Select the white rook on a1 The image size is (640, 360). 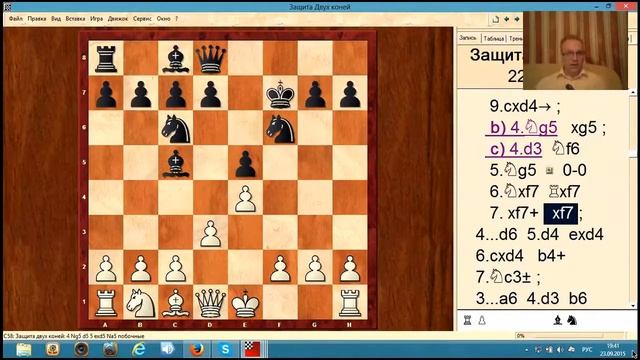[106, 303]
